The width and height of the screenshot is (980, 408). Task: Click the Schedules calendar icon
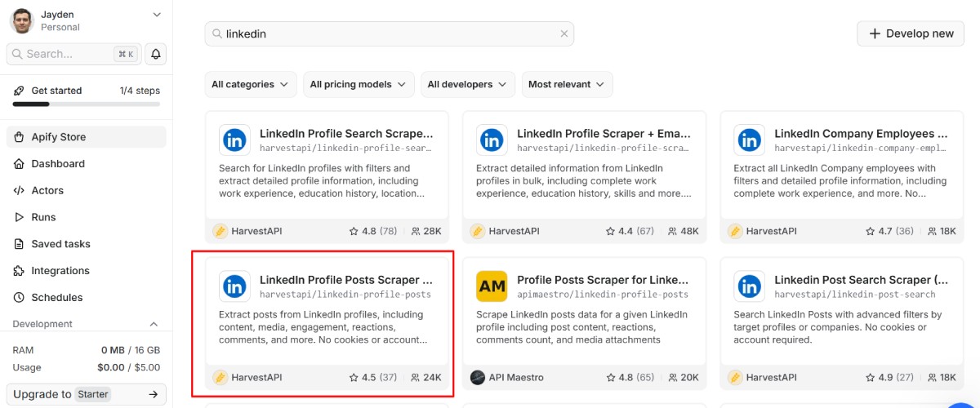click(x=20, y=298)
